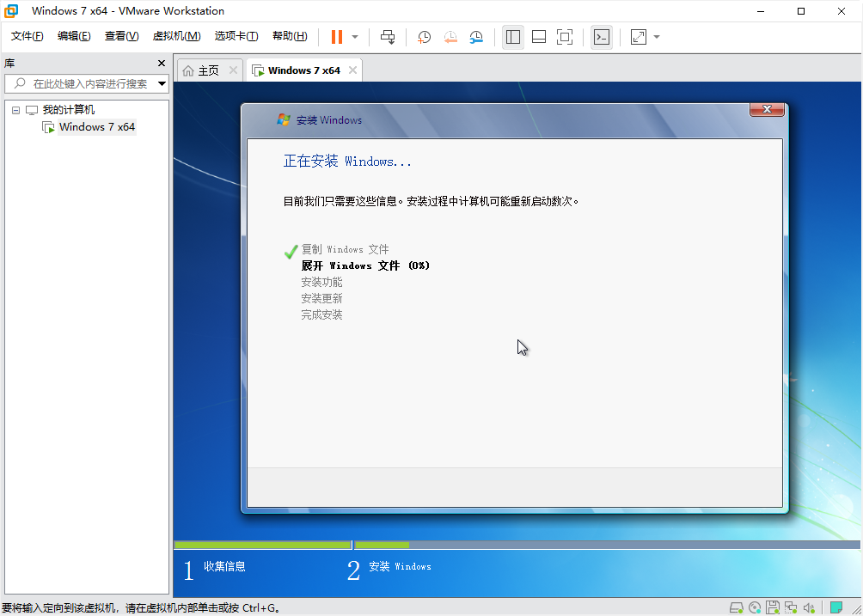Open the 编辑(E) menu
863x616 pixels.
click(x=74, y=36)
